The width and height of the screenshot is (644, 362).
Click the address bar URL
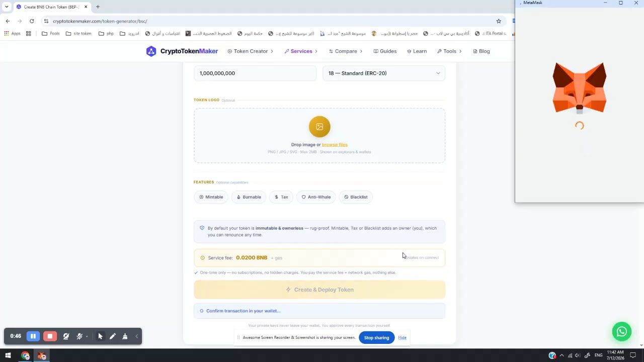(x=100, y=21)
